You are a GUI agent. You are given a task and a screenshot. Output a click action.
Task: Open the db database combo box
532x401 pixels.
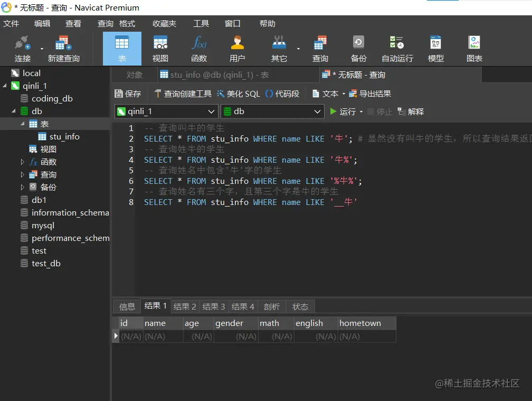coord(272,111)
